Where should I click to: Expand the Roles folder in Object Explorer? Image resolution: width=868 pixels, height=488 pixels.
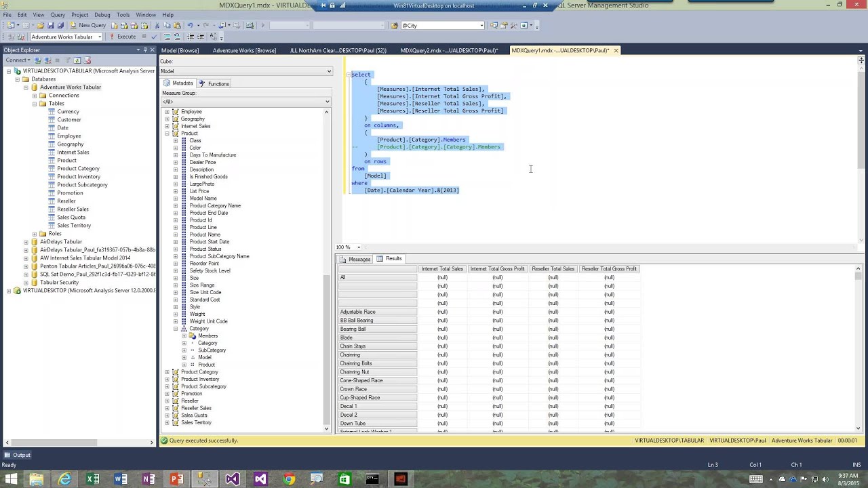[34, 234]
